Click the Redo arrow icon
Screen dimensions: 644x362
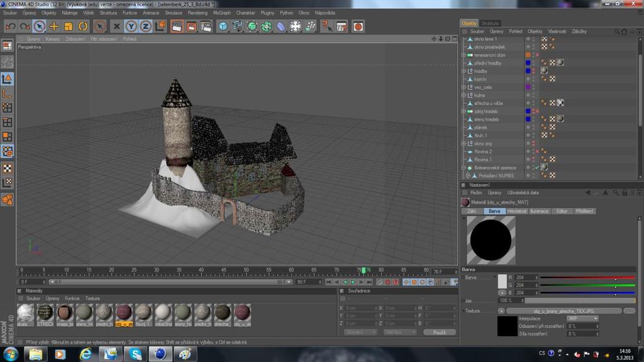(x=25, y=26)
